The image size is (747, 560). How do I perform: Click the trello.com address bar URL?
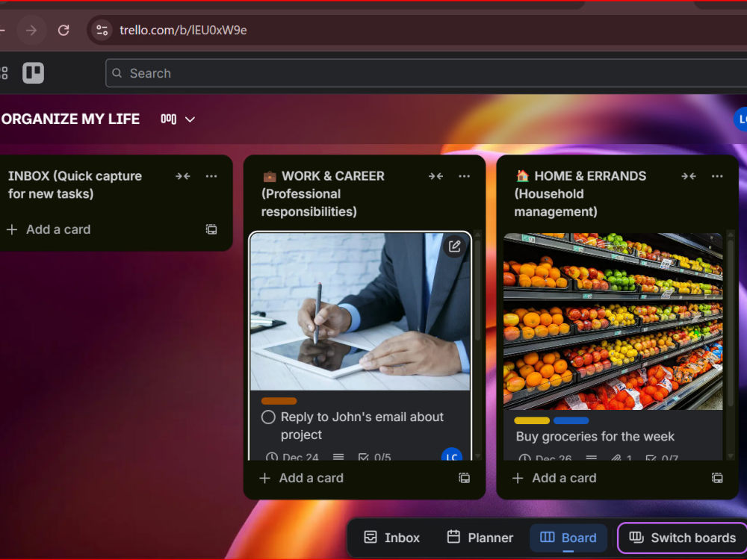point(183,31)
